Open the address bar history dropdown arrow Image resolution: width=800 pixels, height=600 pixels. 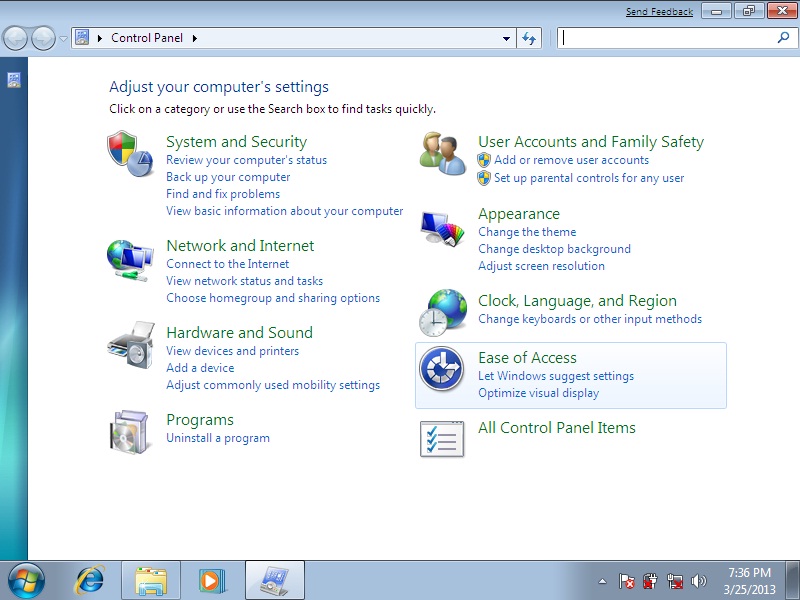click(x=506, y=38)
